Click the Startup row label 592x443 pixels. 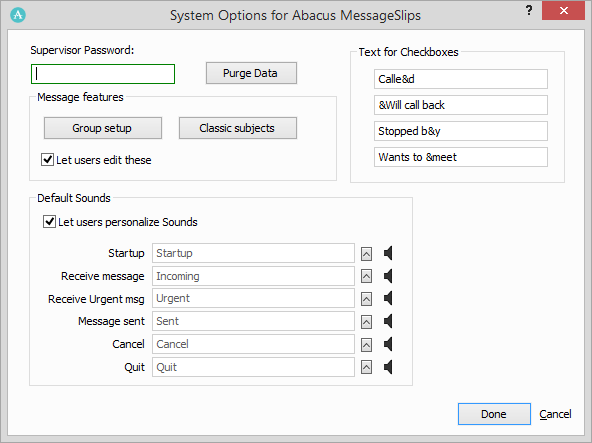coord(126,253)
